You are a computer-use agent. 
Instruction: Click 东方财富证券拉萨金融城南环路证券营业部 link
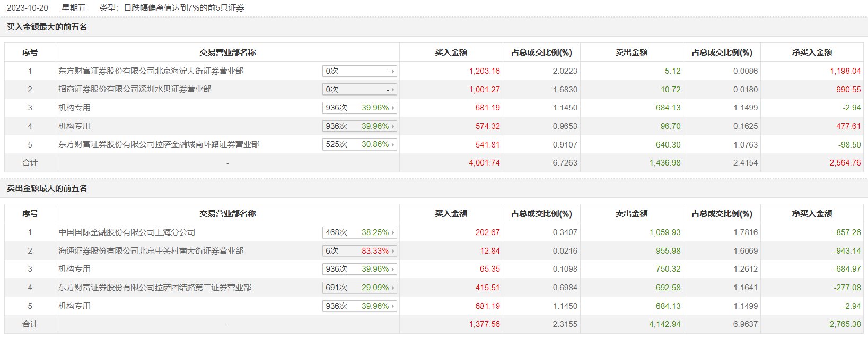click(x=159, y=144)
